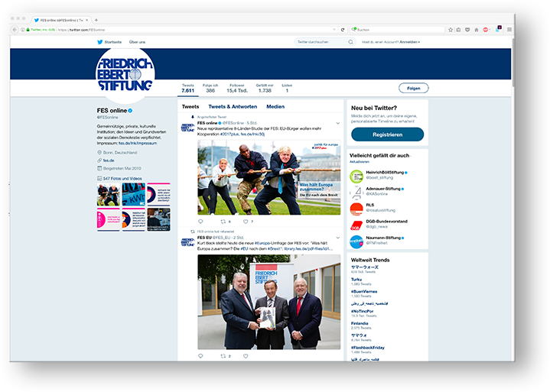Click the Folgen button
Image resolution: width=550 pixels, height=392 pixels.
point(414,89)
